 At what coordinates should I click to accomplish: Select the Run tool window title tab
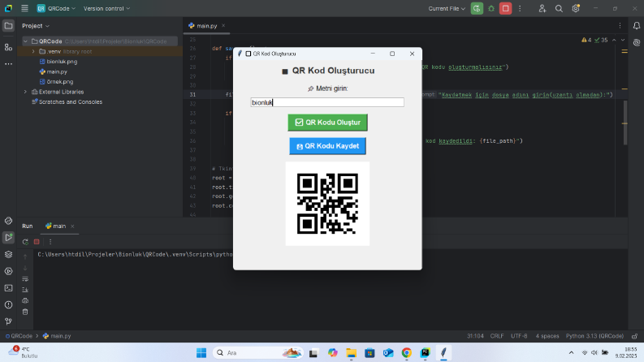tap(28, 226)
